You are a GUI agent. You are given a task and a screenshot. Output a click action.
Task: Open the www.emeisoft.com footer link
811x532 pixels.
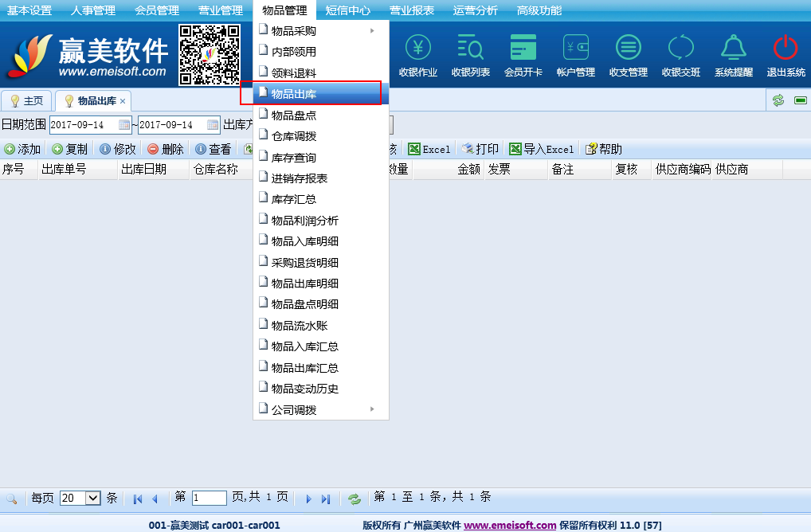pos(510,525)
